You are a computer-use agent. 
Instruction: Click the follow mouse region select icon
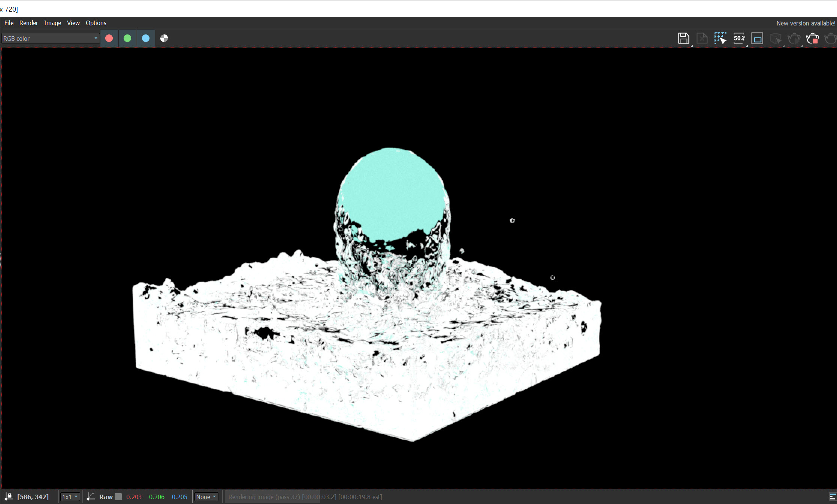pyautogui.click(x=720, y=38)
